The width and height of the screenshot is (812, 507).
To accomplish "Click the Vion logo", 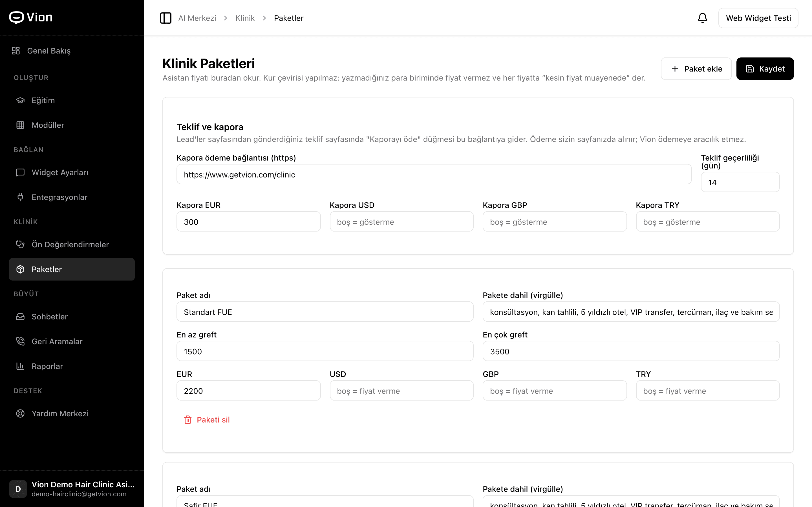I will (x=30, y=17).
